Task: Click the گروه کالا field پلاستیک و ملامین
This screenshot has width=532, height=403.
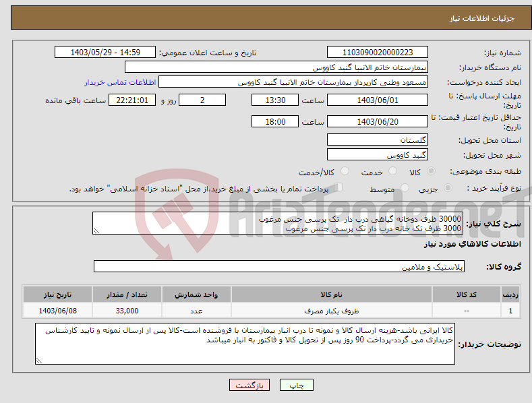Action: click(279, 267)
